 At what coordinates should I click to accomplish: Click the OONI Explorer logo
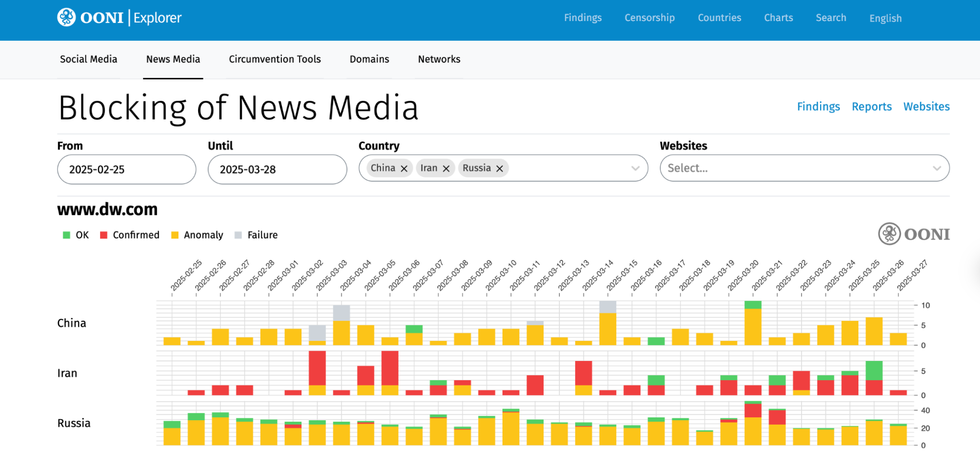click(119, 18)
